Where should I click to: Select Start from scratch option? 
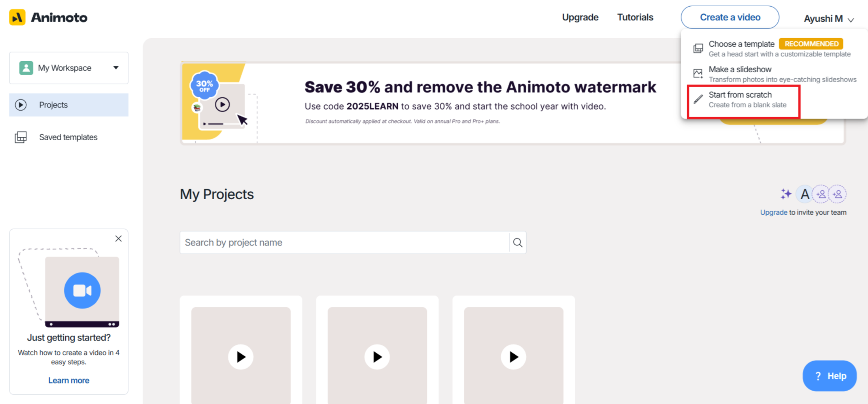pyautogui.click(x=744, y=100)
